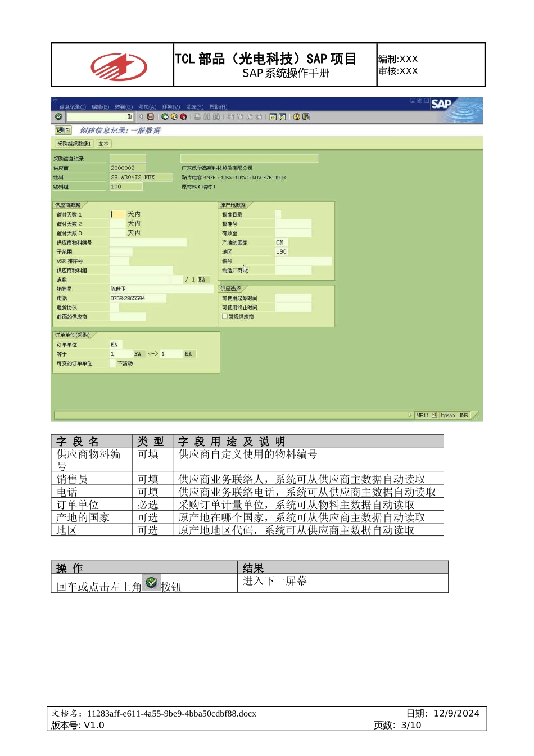Image resolution: width=534 pixels, height=756 pixels.
Task: Click the 催付天数 2 input field
Action: (117, 223)
